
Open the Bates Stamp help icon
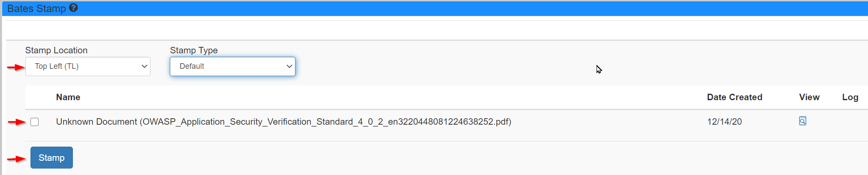pyautogui.click(x=73, y=8)
